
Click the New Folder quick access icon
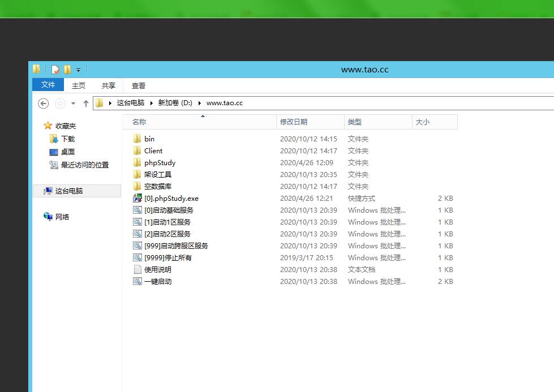(67, 70)
